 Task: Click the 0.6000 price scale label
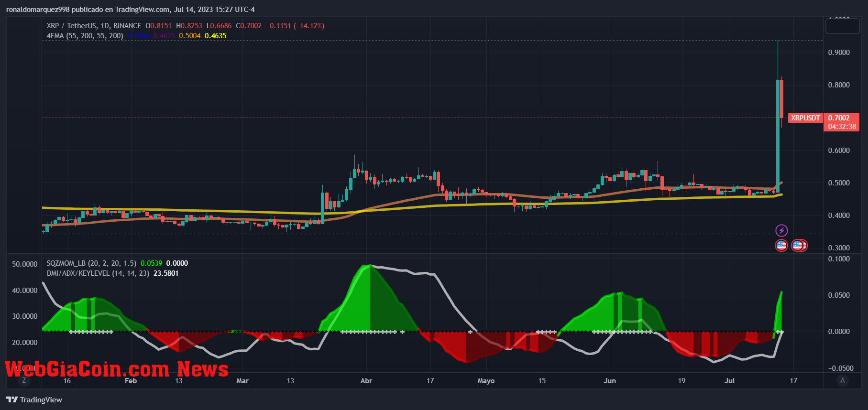[839, 151]
